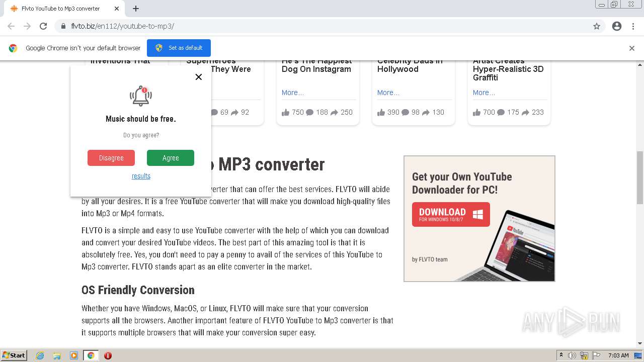Click Celebrity Dads in Hollywood headline

tap(410, 65)
